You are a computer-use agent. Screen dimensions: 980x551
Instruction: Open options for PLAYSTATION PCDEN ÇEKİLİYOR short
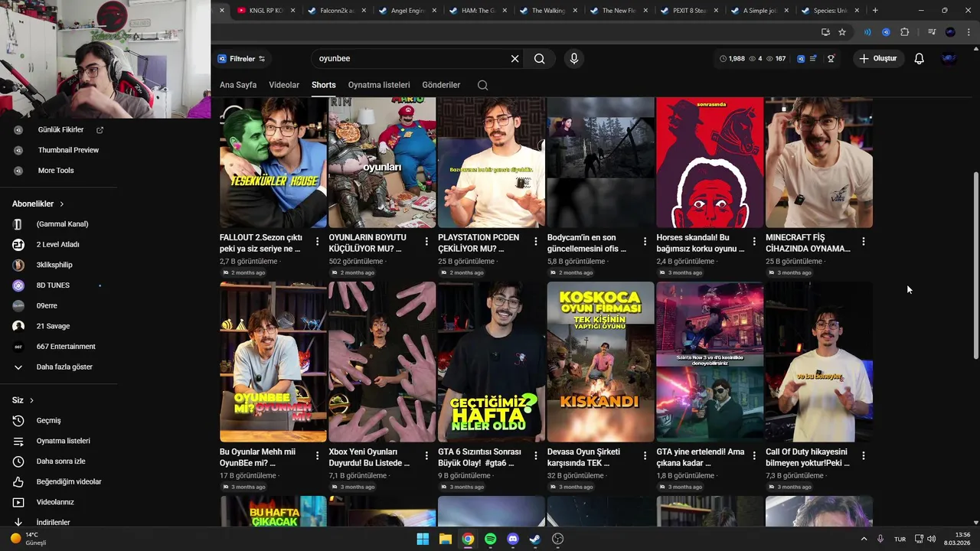coord(536,241)
